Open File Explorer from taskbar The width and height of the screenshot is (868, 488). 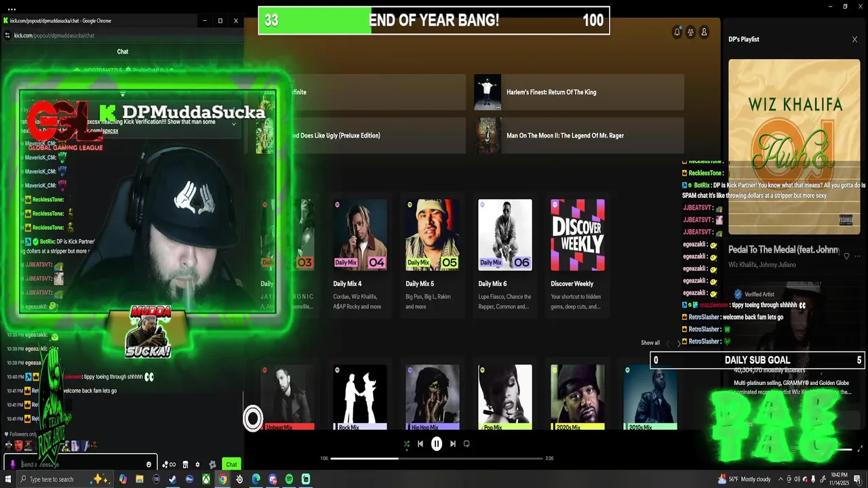pyautogui.click(x=140, y=479)
